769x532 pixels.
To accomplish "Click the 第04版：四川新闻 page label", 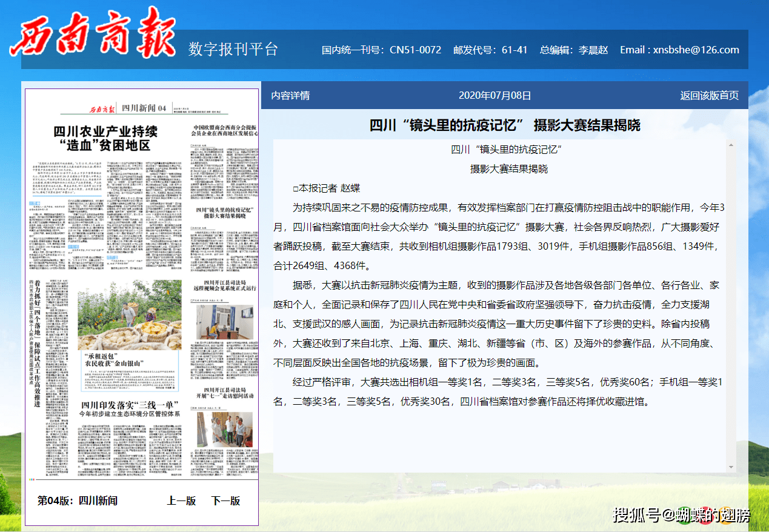I will (77, 500).
